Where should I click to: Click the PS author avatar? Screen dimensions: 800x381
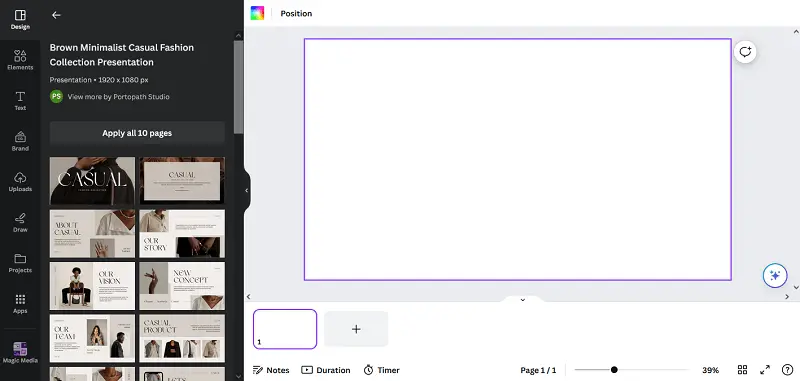57,96
